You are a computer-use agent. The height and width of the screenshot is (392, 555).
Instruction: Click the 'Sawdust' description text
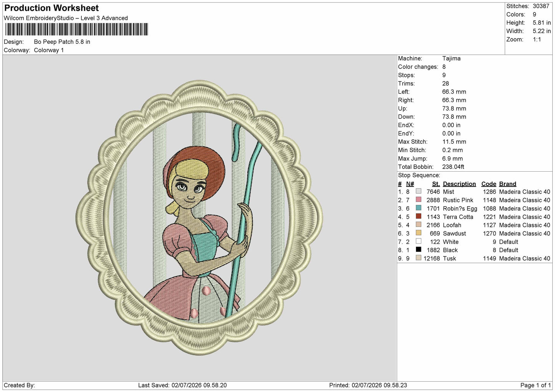click(x=454, y=233)
